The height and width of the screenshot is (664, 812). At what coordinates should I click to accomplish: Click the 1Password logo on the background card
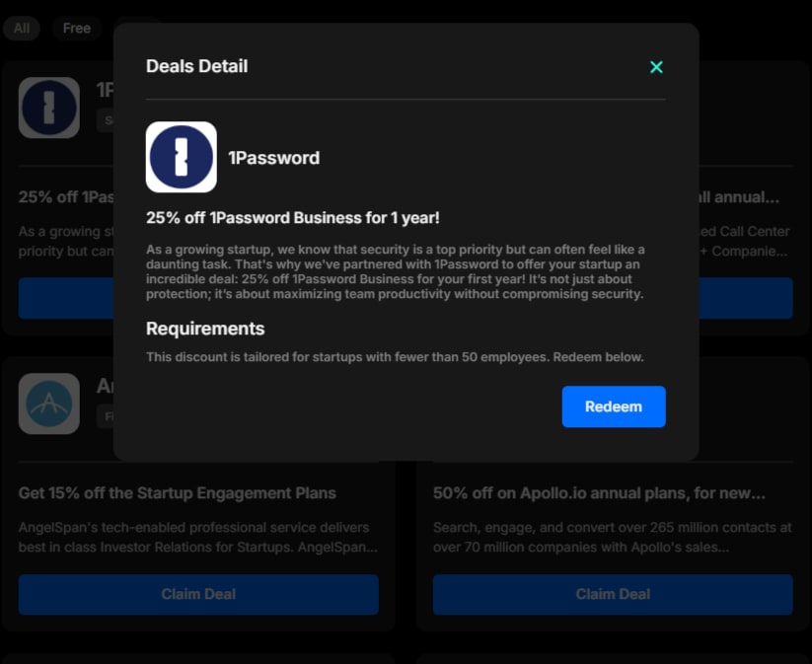point(49,108)
